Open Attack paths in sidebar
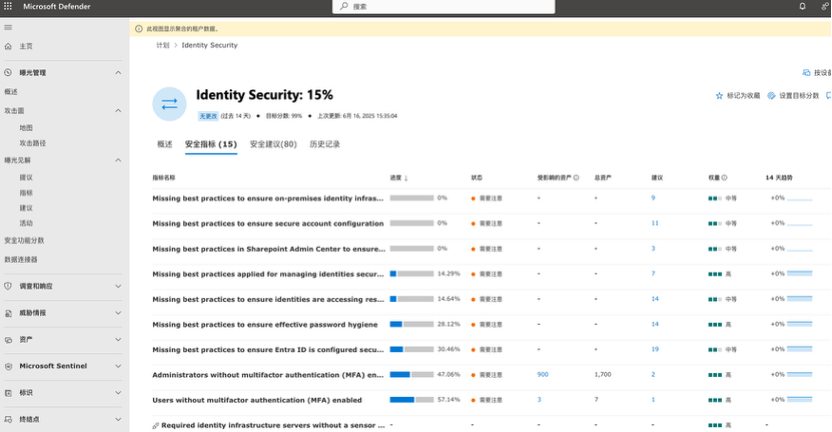This screenshot has width=832, height=432. click(33, 143)
